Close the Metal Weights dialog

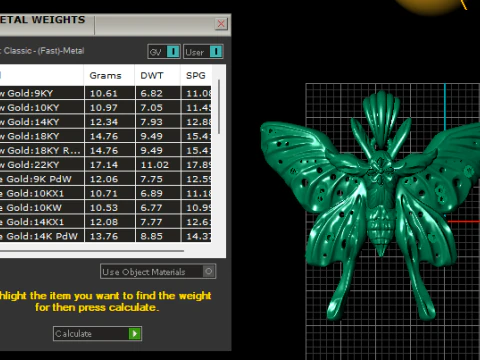click(x=221, y=24)
